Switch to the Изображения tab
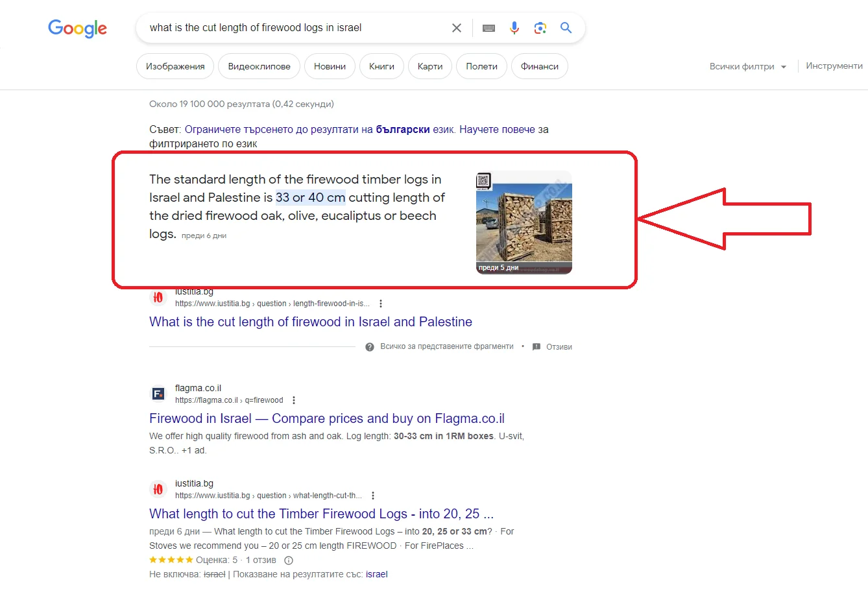 175,66
